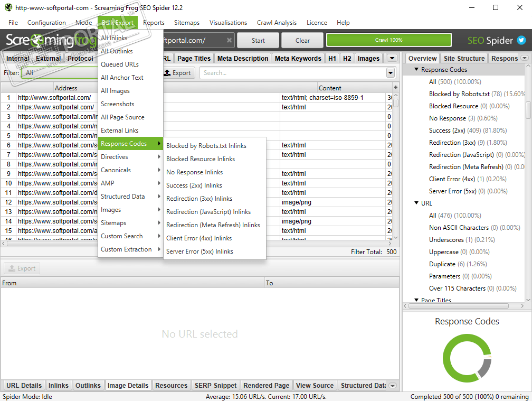Open the Configuration menu
This screenshot has height=401, width=532.
46,23
